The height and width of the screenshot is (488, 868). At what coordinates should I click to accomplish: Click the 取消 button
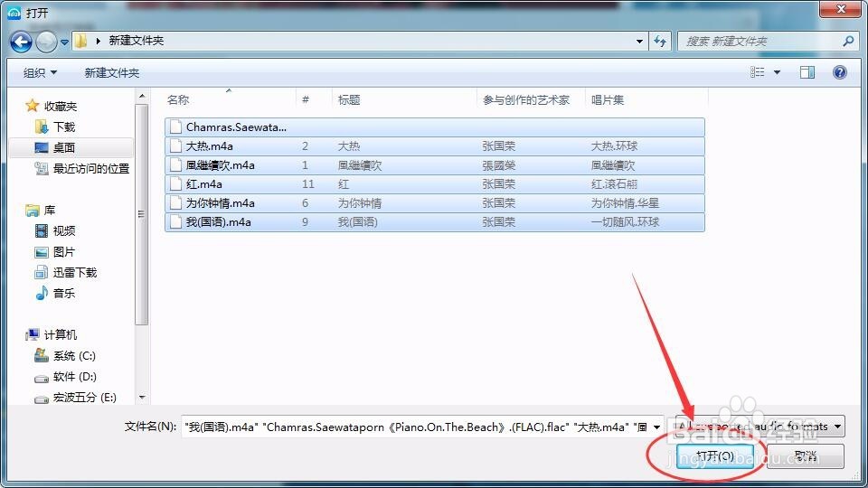click(806, 455)
